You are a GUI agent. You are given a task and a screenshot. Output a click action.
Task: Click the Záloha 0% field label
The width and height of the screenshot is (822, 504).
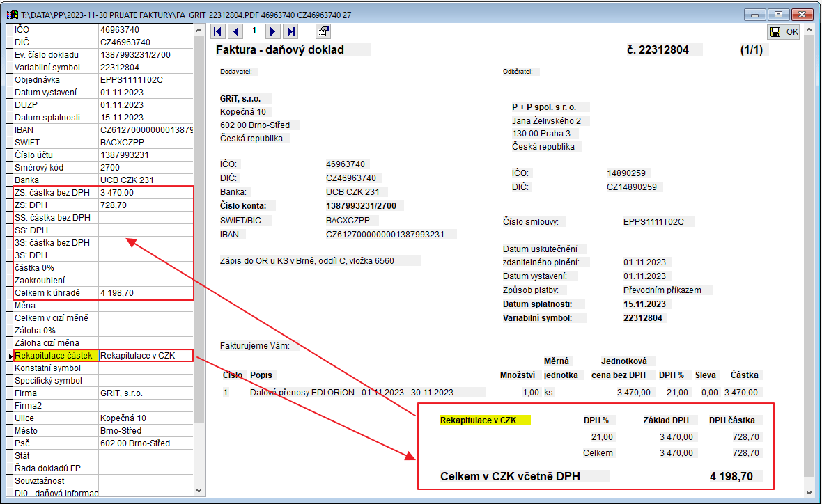tap(35, 331)
